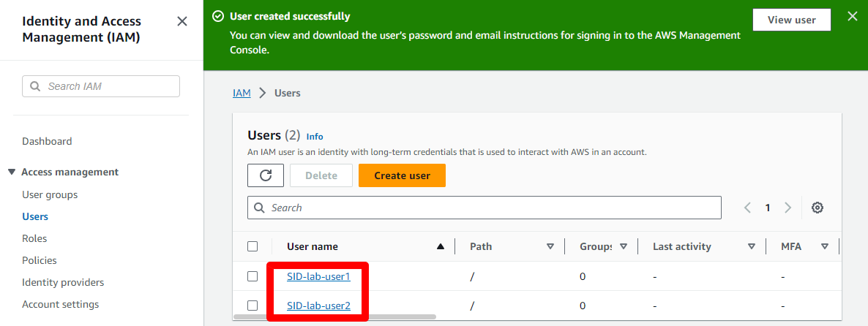The image size is (868, 326).
Task: Click the disabled Delete button
Action: coord(321,175)
